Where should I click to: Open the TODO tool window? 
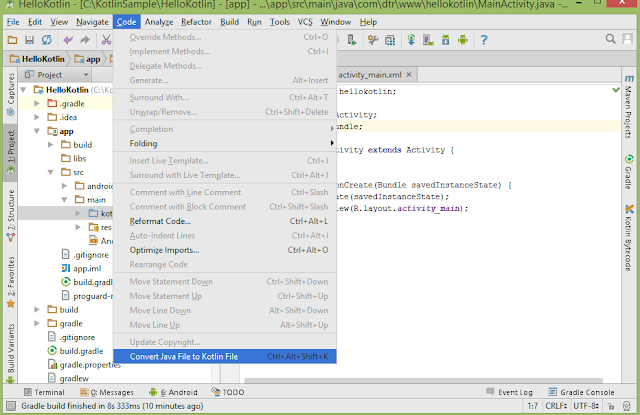pos(228,392)
